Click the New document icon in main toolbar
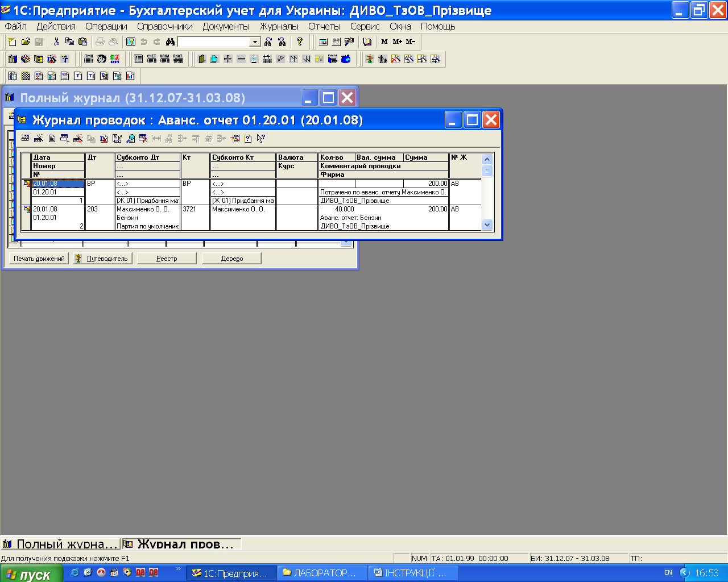This screenshot has width=728, height=582. (x=13, y=41)
